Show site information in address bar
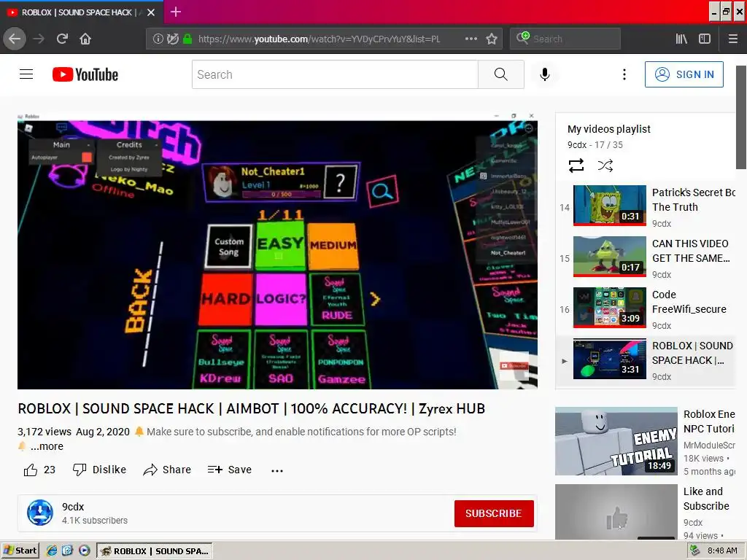 158,39
